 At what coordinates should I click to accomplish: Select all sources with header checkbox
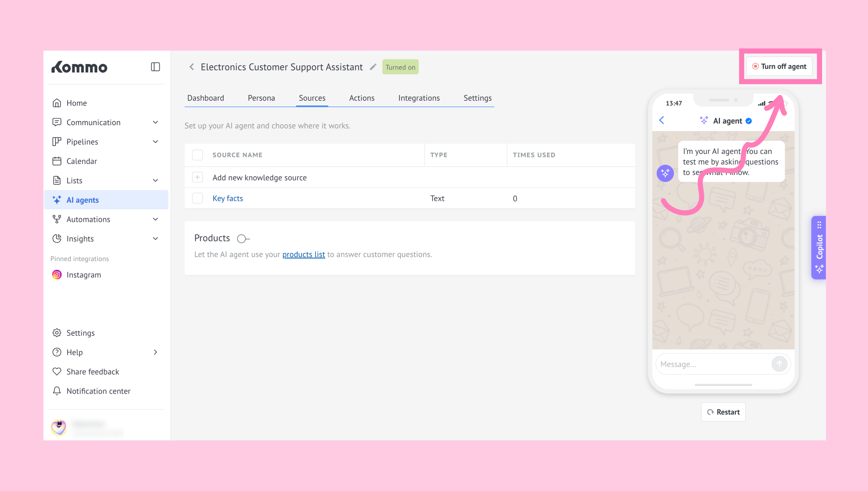click(198, 155)
